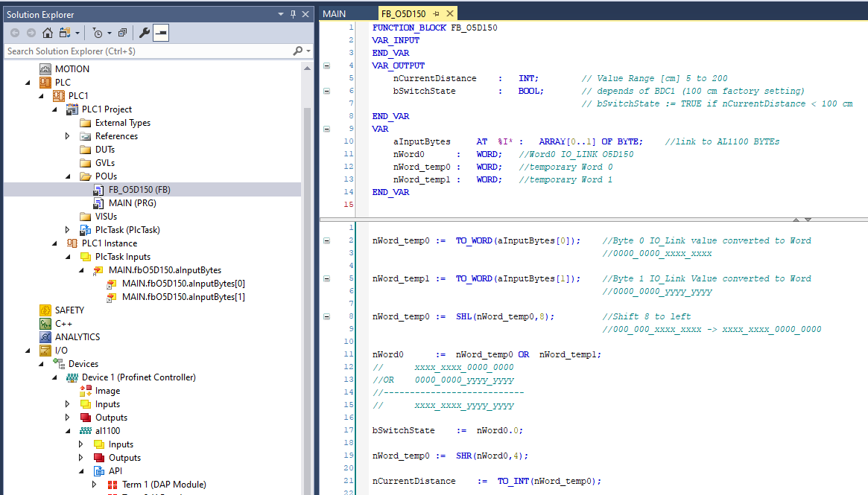Expand Inputs under aI1100

pos(80,444)
